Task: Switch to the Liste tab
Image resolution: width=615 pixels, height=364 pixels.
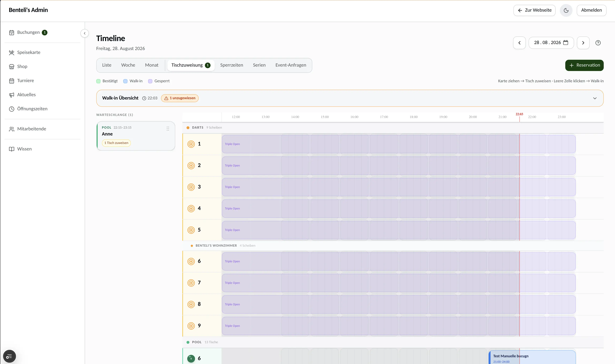Action: 107,65
